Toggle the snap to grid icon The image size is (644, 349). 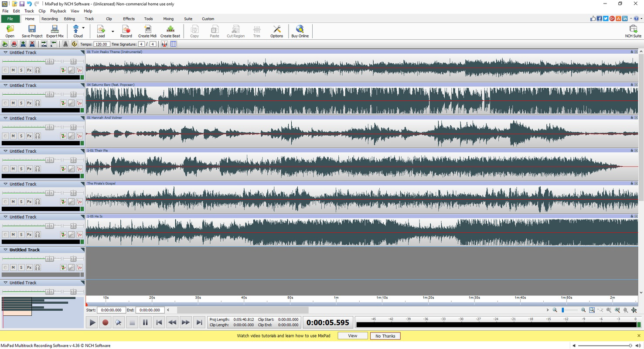point(164,44)
